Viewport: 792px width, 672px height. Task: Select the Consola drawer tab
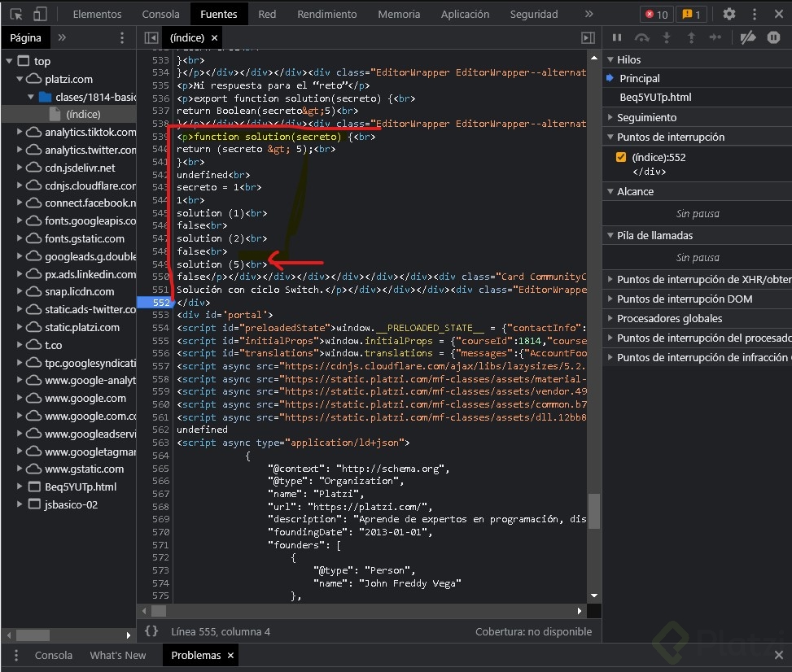pyautogui.click(x=53, y=656)
